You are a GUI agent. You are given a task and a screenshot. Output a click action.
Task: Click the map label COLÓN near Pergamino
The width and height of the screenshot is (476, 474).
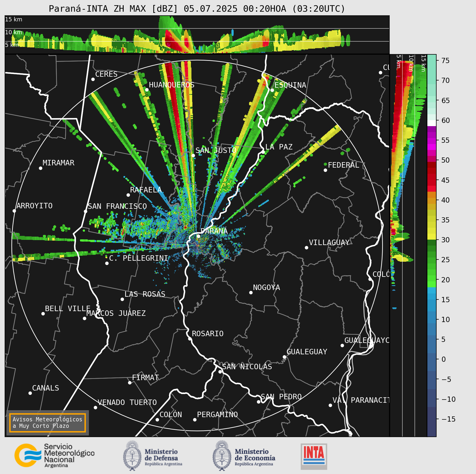coord(171,415)
